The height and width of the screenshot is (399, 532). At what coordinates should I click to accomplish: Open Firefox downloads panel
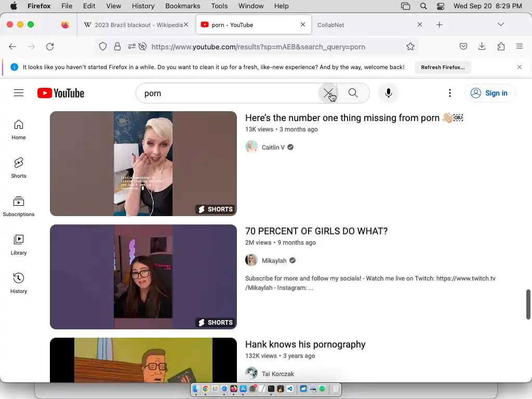(482, 46)
